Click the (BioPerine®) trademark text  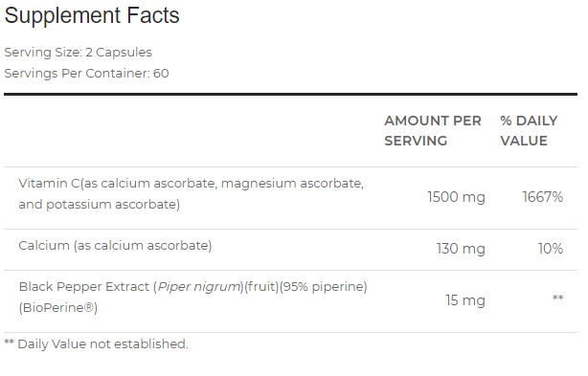click(58, 308)
